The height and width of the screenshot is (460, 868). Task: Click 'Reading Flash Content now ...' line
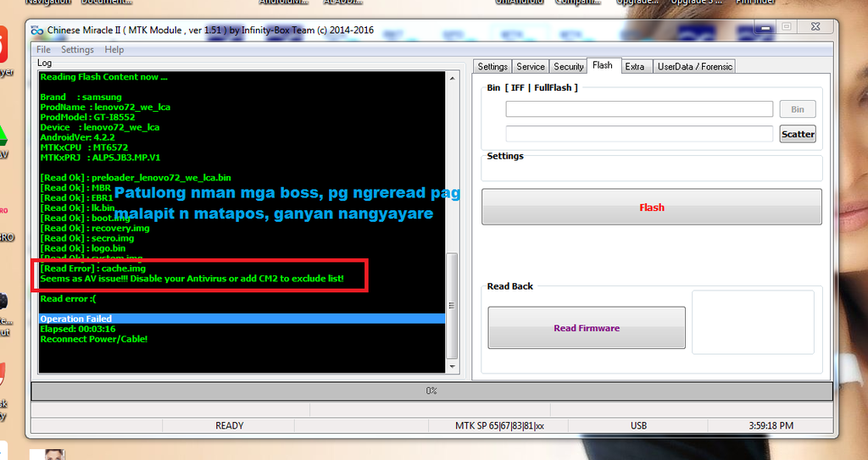tap(103, 77)
